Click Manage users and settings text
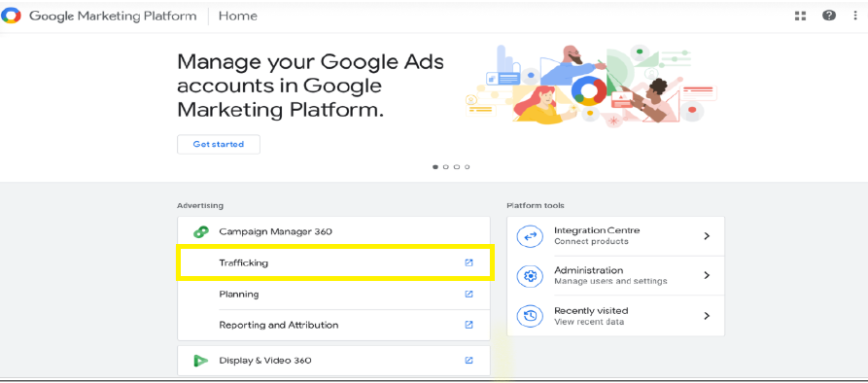The height and width of the screenshot is (383, 868). [610, 281]
